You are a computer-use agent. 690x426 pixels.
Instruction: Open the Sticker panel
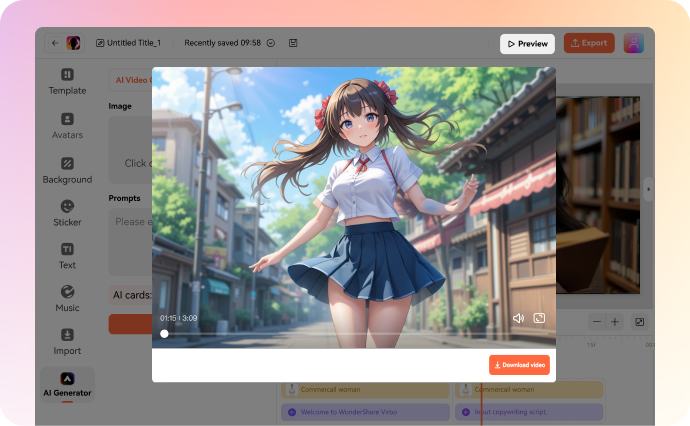pyautogui.click(x=67, y=213)
